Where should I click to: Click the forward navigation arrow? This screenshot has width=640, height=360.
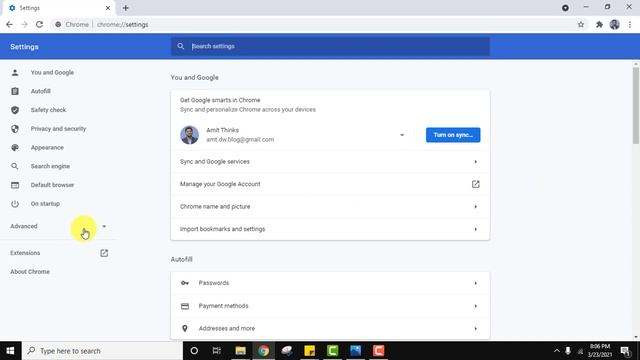pos(24,24)
